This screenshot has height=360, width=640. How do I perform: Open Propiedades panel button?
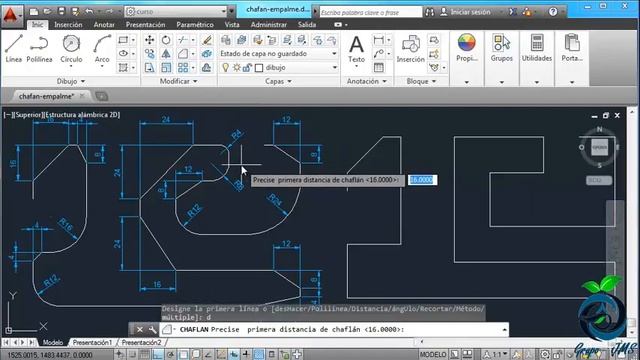pos(467,58)
